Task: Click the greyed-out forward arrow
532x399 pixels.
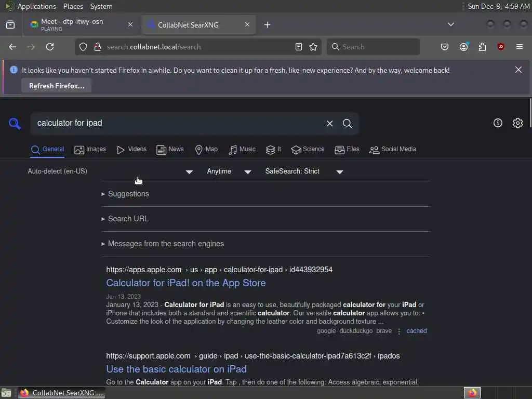Action: pos(31,47)
